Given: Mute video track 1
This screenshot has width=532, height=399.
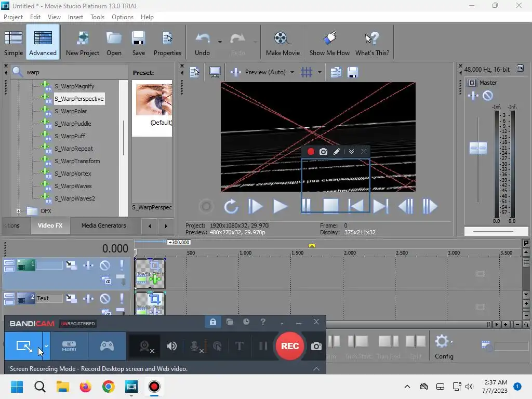Looking at the screenshot, I should click(x=105, y=265).
